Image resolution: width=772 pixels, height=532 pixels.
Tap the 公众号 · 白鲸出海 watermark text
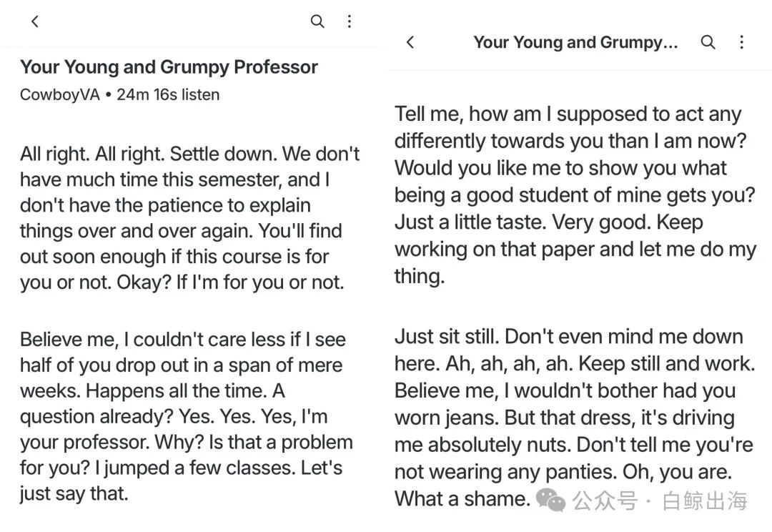[x=660, y=501]
